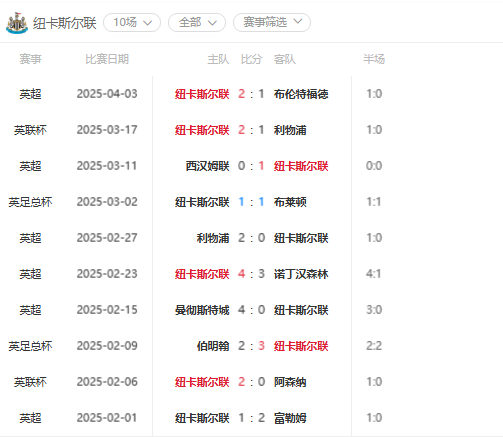Open the 10场 match count dropdown
Image resolution: width=503 pixels, height=437 pixels.
click(132, 23)
